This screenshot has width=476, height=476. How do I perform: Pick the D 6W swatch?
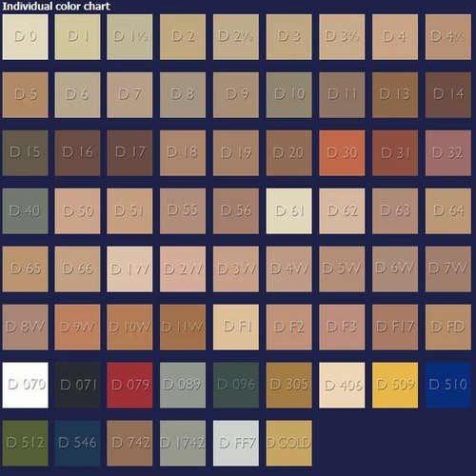(395, 269)
